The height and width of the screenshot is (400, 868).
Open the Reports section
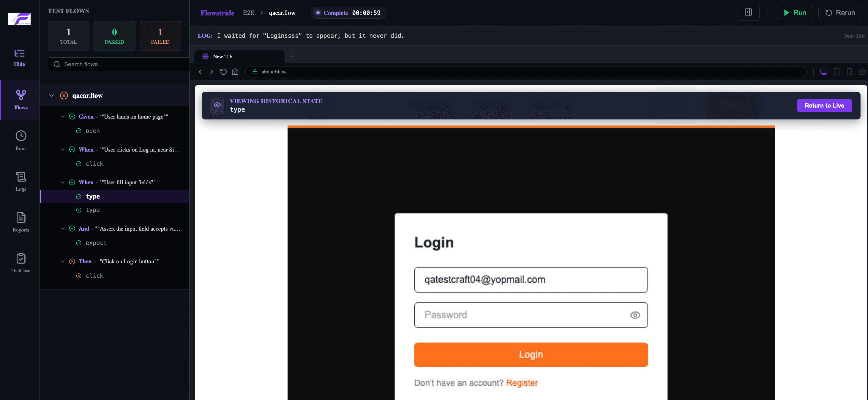tap(21, 222)
